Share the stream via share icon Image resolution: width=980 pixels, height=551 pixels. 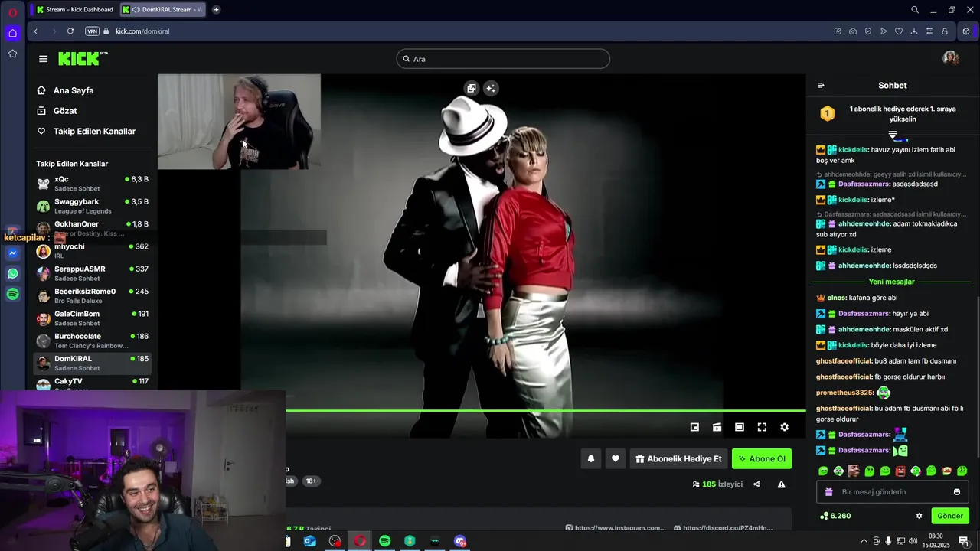tap(757, 484)
